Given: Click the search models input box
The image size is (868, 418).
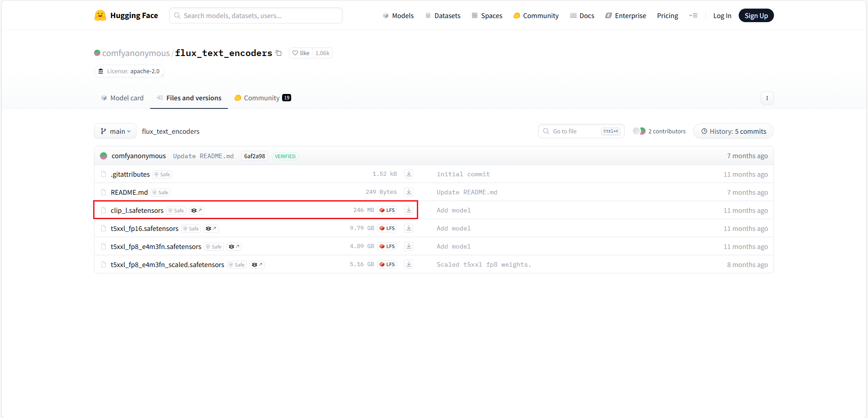Looking at the screenshot, I should click(x=256, y=16).
